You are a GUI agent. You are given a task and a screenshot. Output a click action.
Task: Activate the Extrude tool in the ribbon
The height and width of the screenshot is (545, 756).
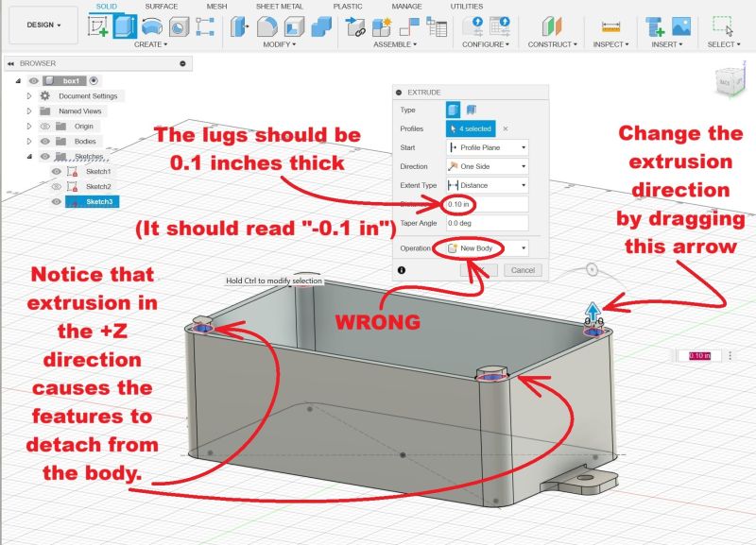point(124,26)
